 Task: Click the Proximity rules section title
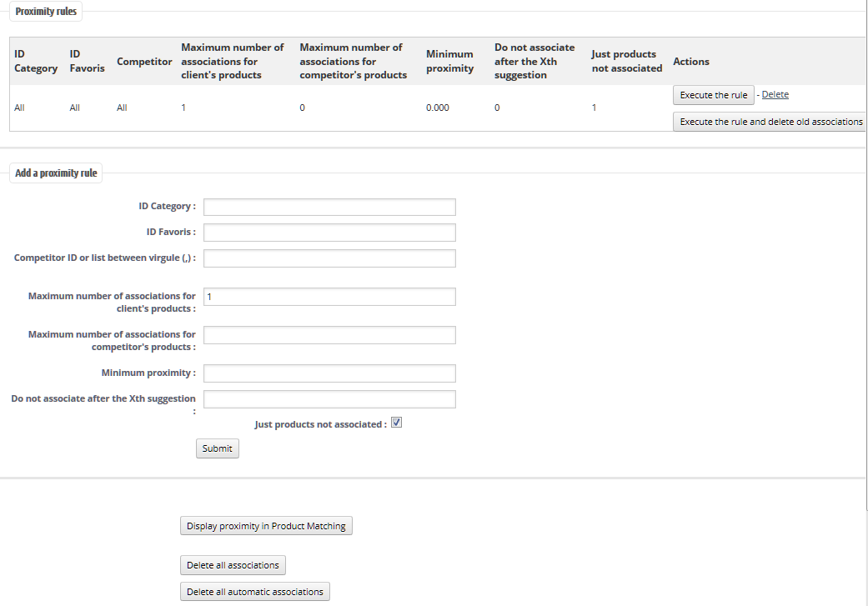click(46, 12)
